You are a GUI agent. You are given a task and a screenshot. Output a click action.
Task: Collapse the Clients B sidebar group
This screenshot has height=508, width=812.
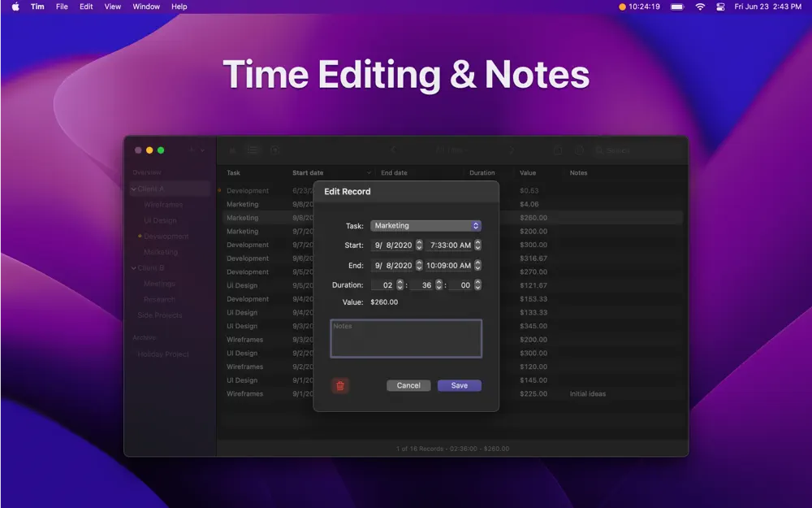coord(132,267)
